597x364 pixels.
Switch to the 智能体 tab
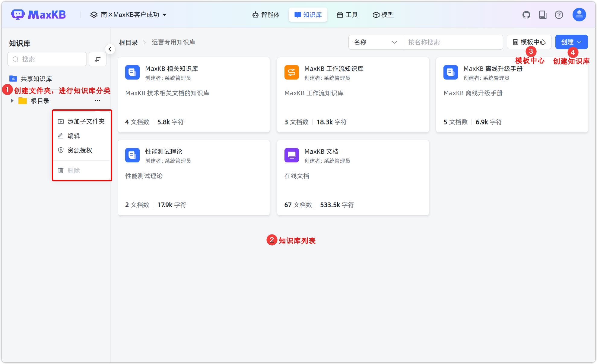(x=266, y=15)
